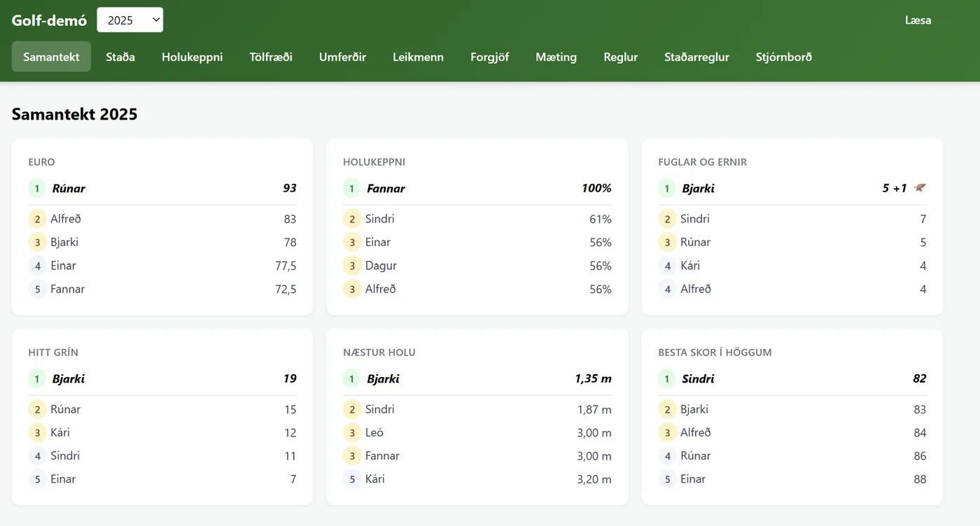Click Einar's 77,5 score in EURO

click(286, 266)
